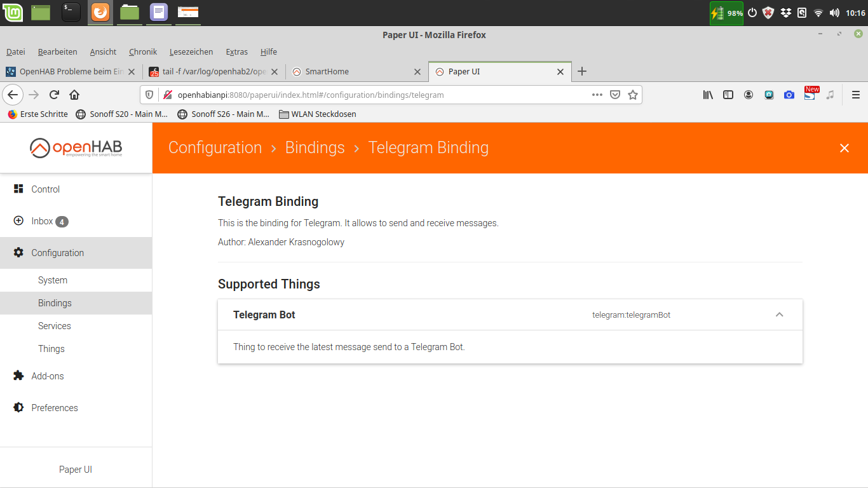Close the Telegram Binding view with the X

(844, 148)
